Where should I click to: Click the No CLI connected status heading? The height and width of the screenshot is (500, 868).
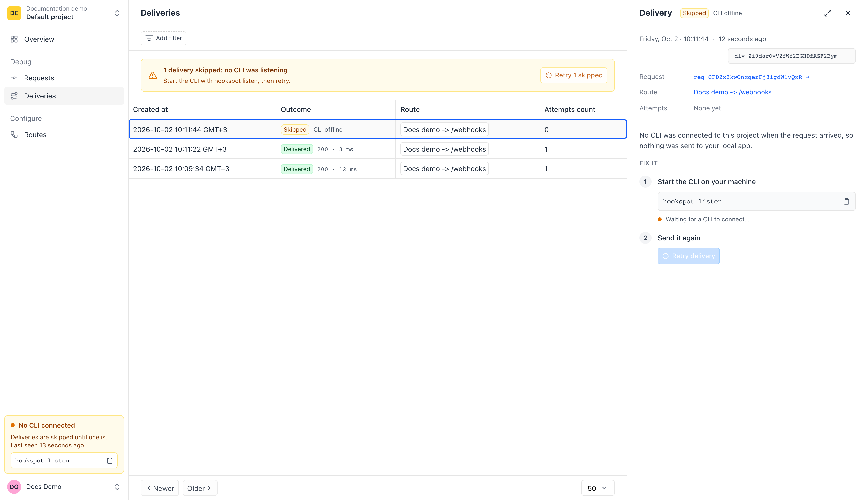click(x=47, y=425)
